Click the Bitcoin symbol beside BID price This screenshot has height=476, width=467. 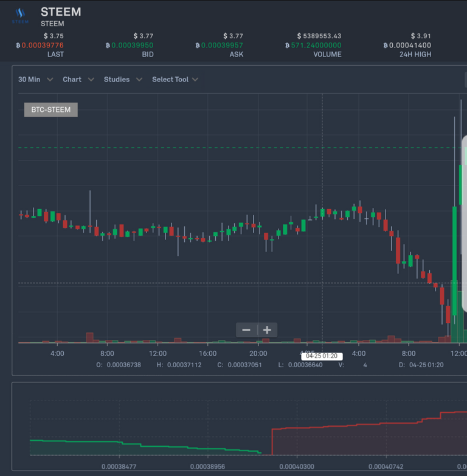108,46
